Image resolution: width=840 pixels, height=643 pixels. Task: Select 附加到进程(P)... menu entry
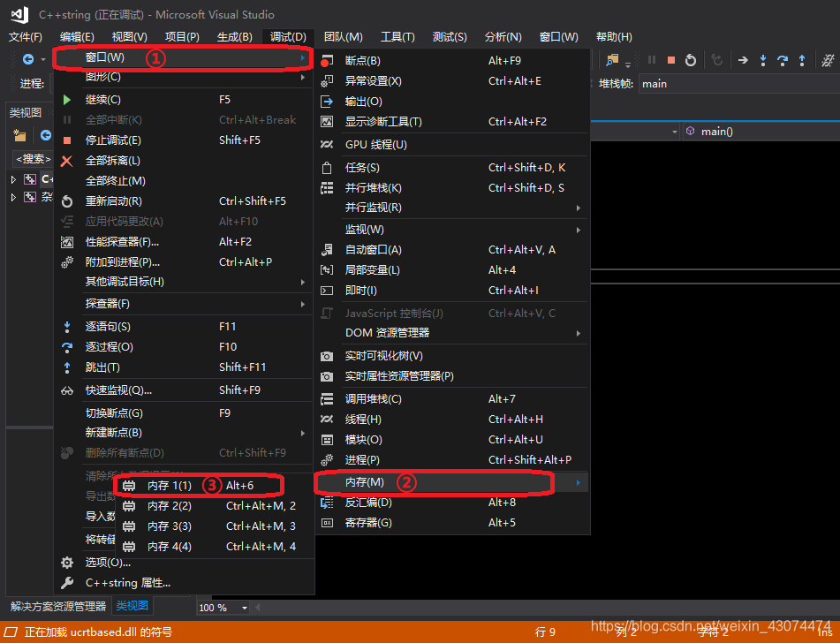185,262
